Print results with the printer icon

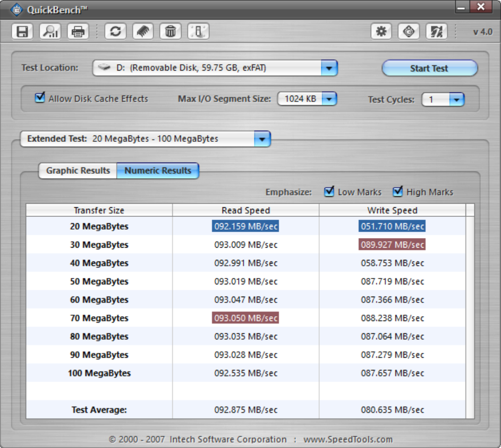coord(78,31)
